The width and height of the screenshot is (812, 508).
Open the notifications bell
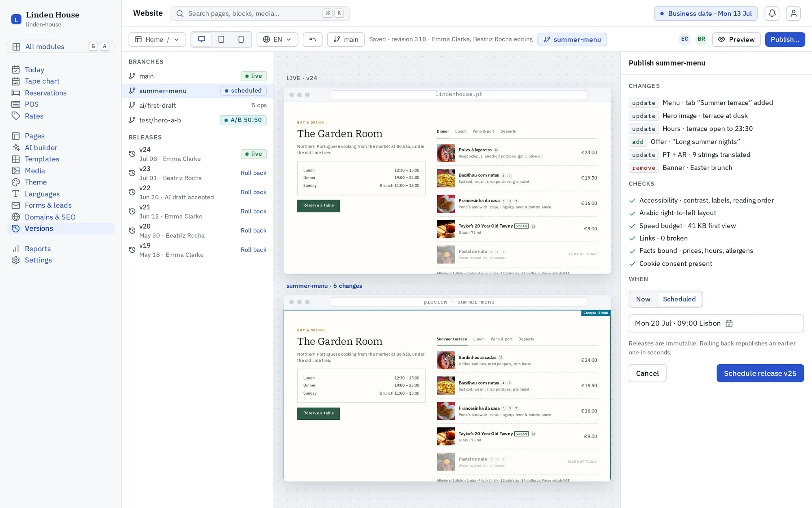[772, 13]
